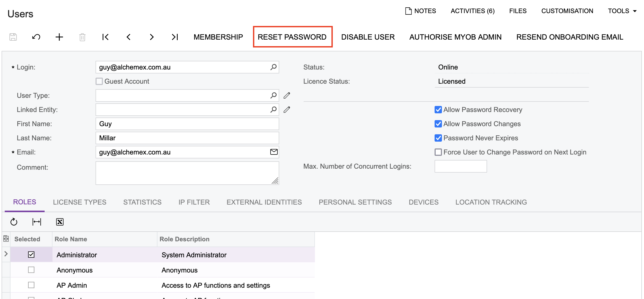This screenshot has width=644, height=299.
Task: Click the Notes page icon
Action: coord(408,11)
